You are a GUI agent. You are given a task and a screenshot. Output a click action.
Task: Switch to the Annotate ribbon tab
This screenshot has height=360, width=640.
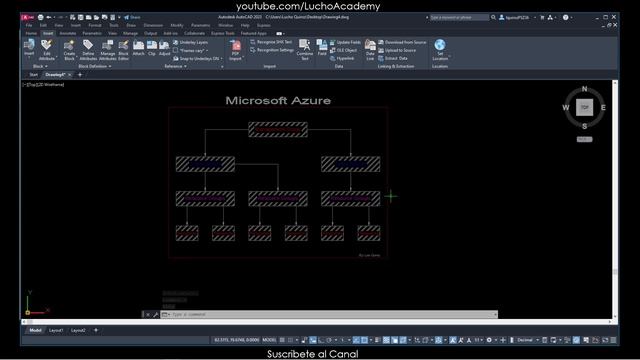pyautogui.click(x=68, y=33)
